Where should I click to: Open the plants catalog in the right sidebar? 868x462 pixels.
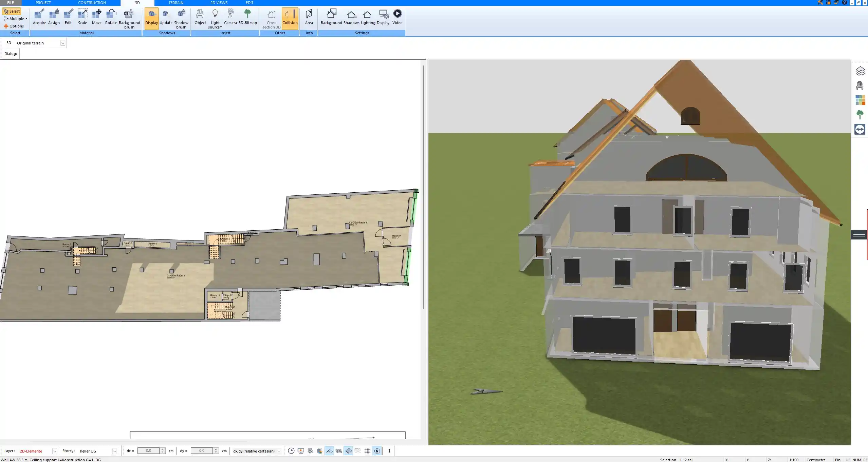pyautogui.click(x=860, y=114)
